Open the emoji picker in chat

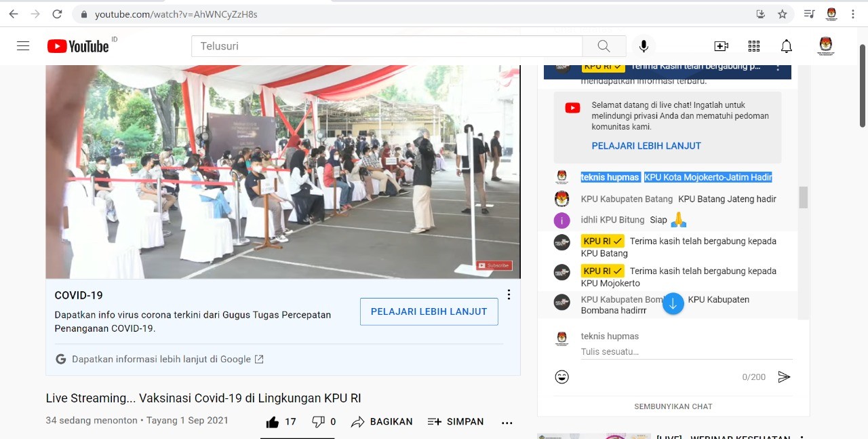(561, 377)
